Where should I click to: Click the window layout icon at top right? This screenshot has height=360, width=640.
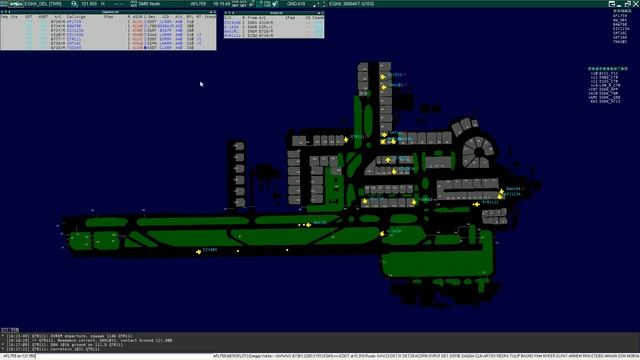(611, 4)
